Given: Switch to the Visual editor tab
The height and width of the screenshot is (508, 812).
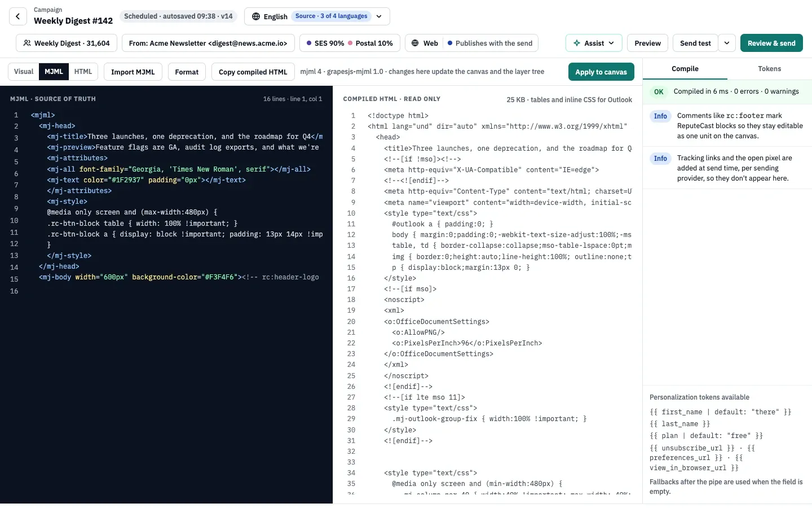Looking at the screenshot, I should pos(24,72).
